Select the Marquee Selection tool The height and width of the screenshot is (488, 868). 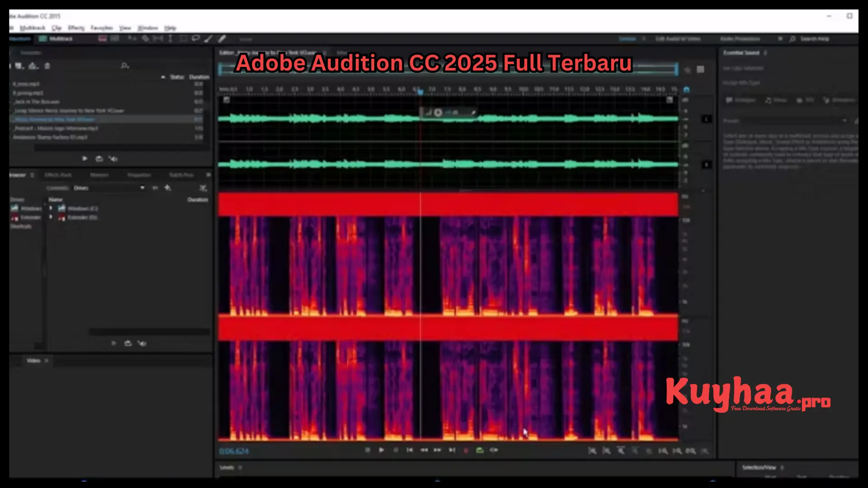coord(183,38)
